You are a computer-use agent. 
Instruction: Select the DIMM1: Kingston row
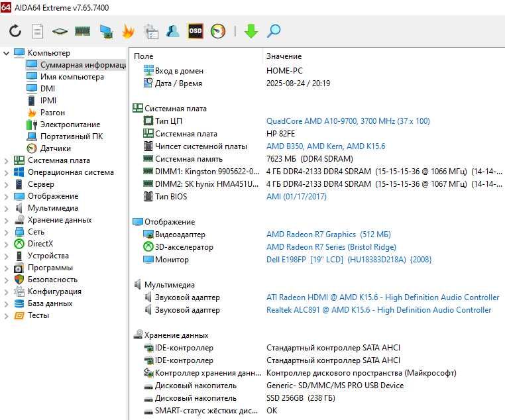317,171
